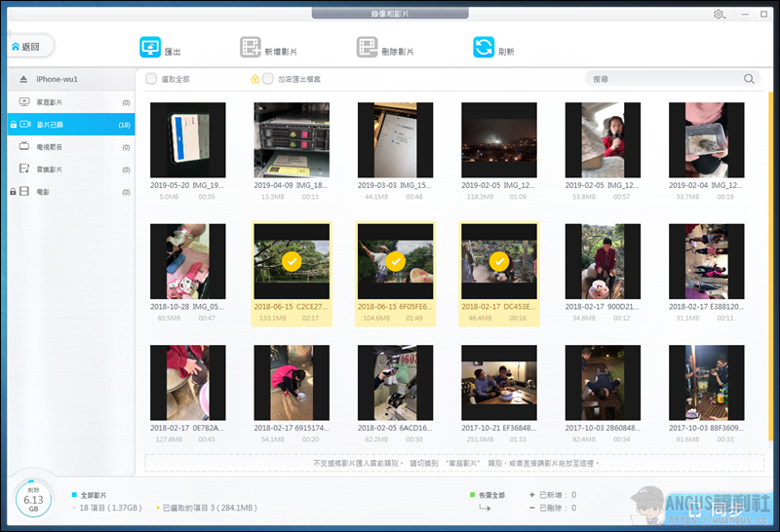
Task: Click the search magnifier icon
Action: coord(749,79)
